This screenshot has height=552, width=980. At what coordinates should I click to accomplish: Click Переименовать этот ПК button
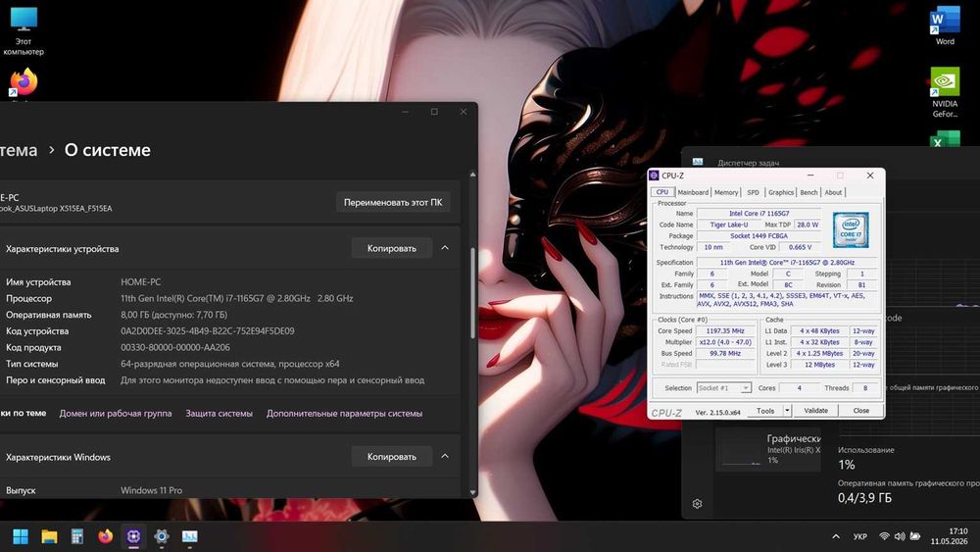point(393,203)
